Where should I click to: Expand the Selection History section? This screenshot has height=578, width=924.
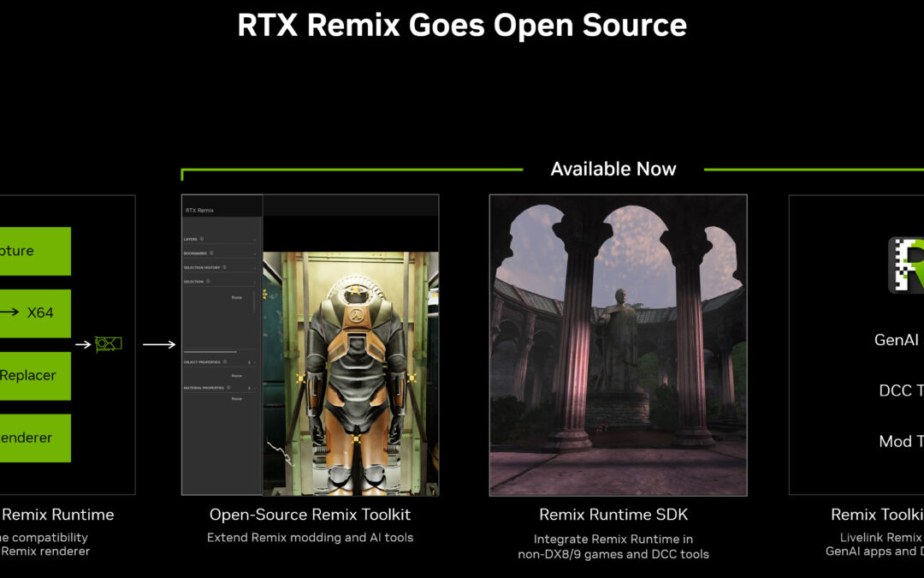(254, 268)
